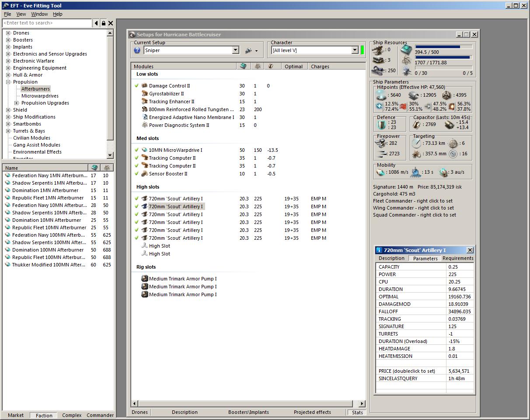Screen dimensions: 530x420
Task: Open the Current Setup Sniper dropdown
Action: coord(235,50)
